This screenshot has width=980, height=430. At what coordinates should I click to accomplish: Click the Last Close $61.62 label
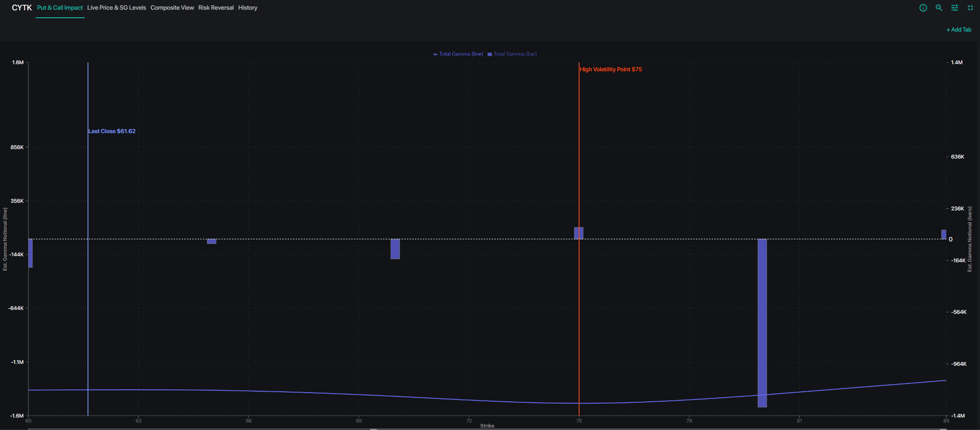pyautogui.click(x=112, y=131)
